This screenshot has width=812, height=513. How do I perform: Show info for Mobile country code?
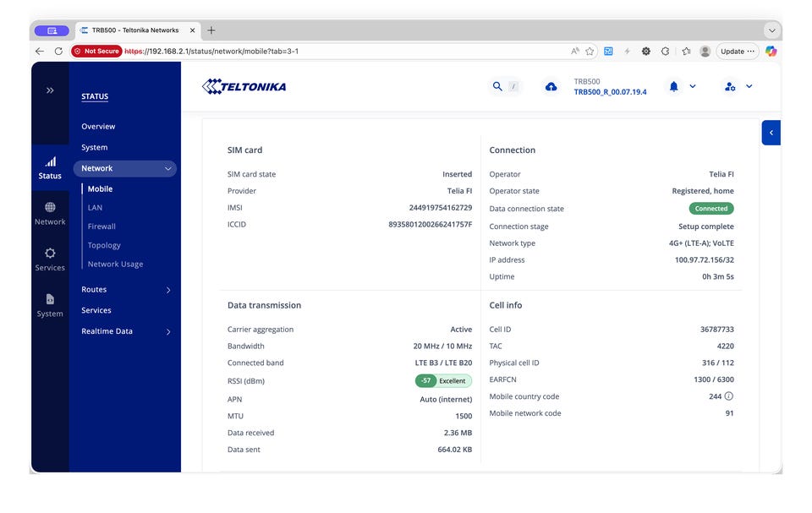click(728, 396)
